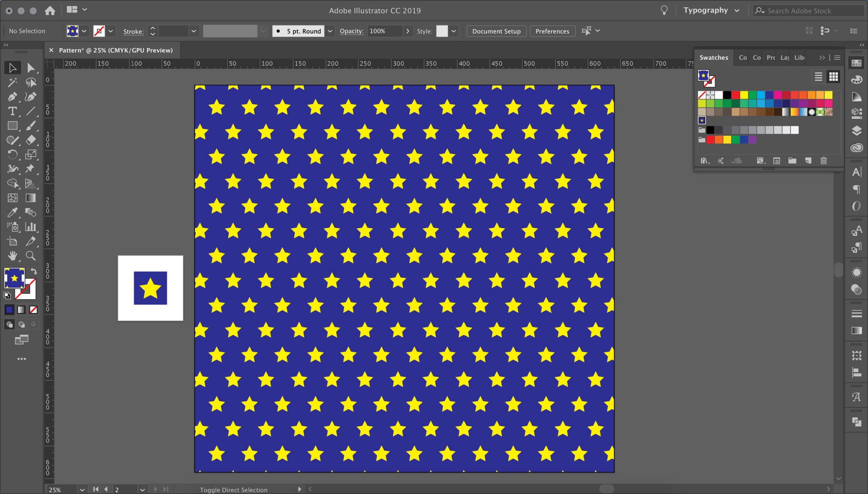Select the Pen tool
This screenshot has width=868, height=494.
pyautogui.click(x=12, y=97)
